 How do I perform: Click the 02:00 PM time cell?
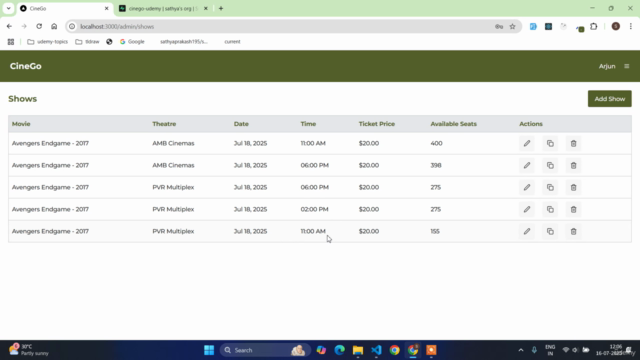tap(314, 209)
